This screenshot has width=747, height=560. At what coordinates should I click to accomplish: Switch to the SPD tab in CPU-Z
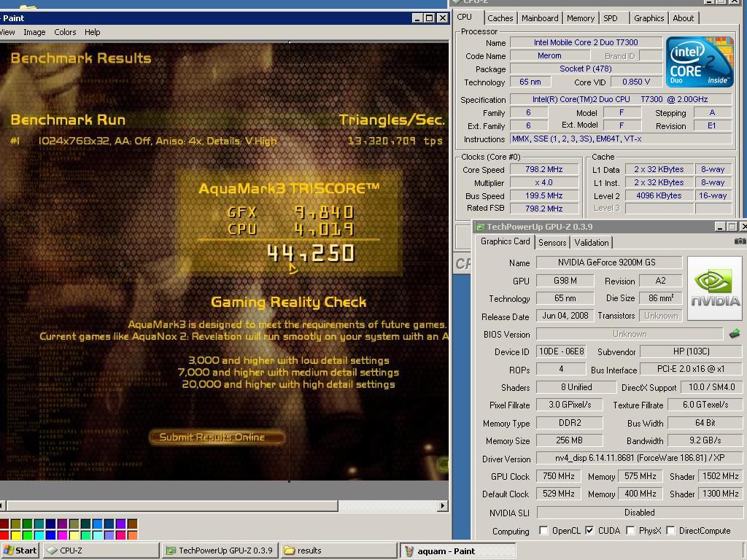coord(612,18)
